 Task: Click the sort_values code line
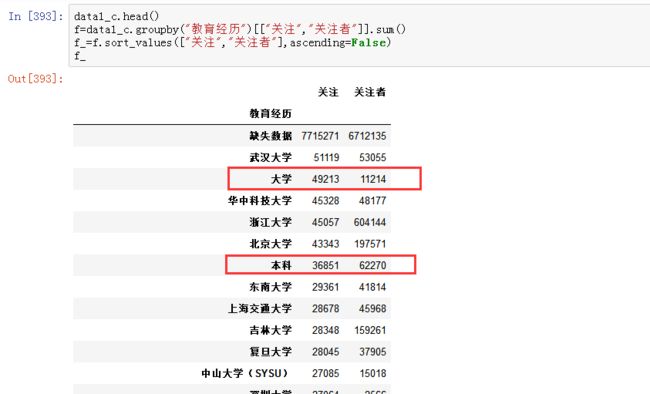(232, 42)
